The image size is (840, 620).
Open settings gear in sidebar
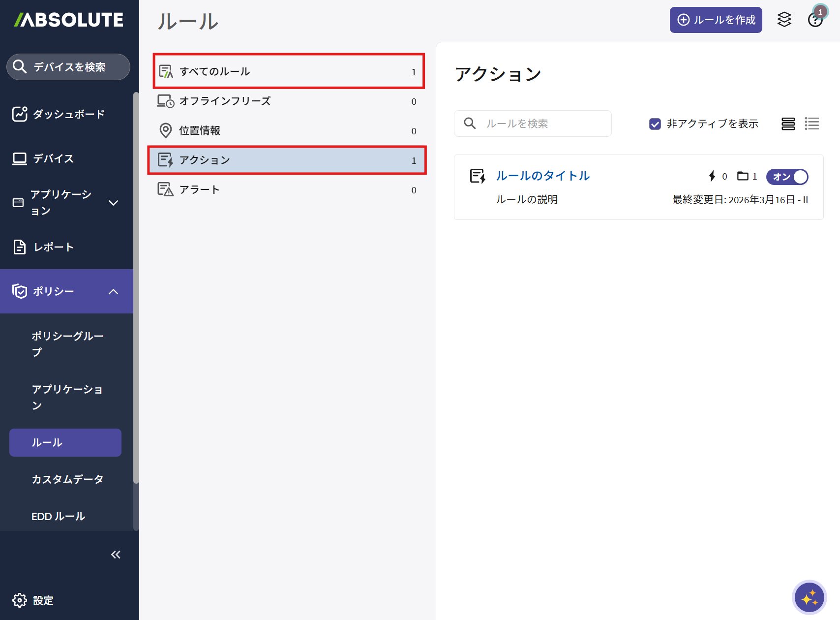[x=20, y=600]
